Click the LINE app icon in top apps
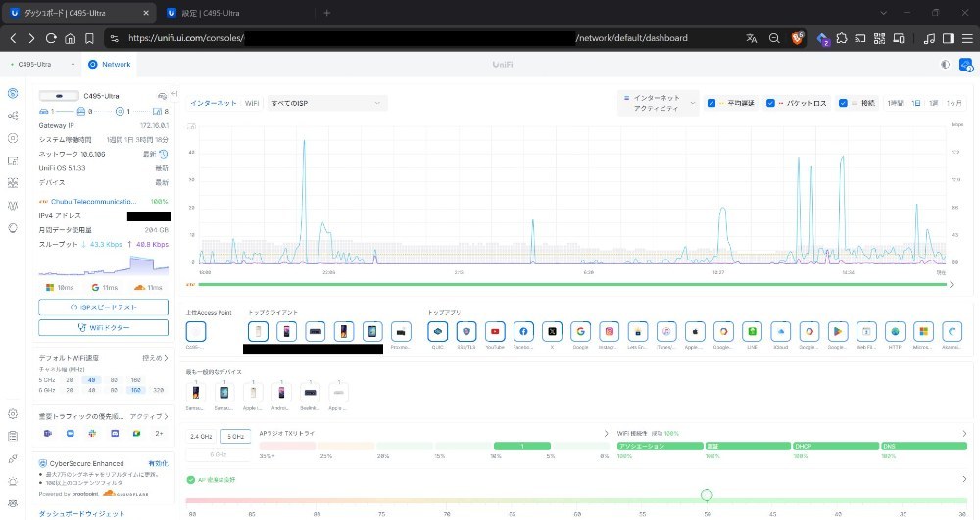 tap(752, 331)
